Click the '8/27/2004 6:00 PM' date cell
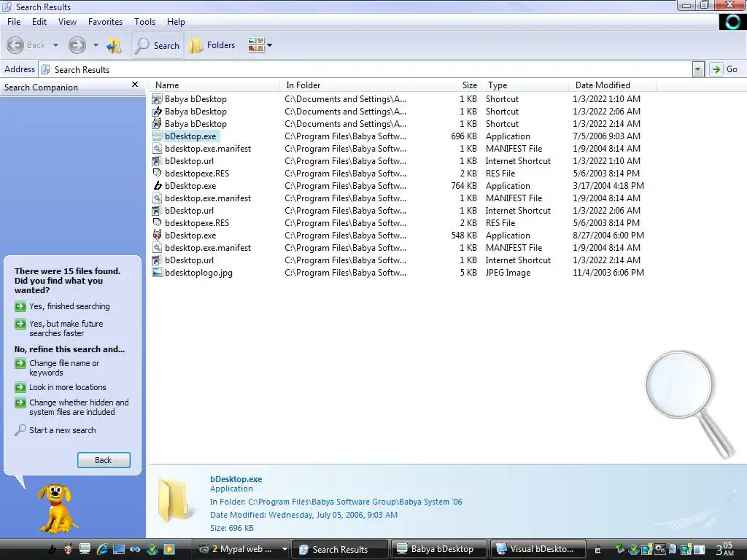Image resolution: width=747 pixels, height=560 pixels. click(608, 236)
